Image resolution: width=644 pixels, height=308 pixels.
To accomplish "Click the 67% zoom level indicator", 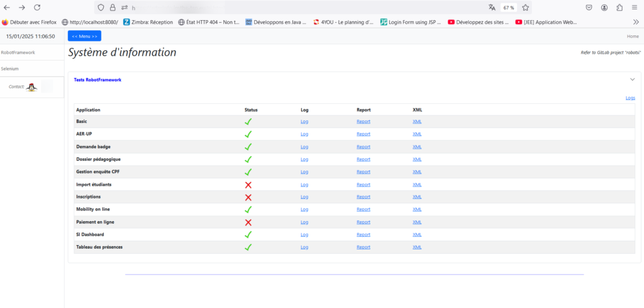I will pyautogui.click(x=509, y=8).
